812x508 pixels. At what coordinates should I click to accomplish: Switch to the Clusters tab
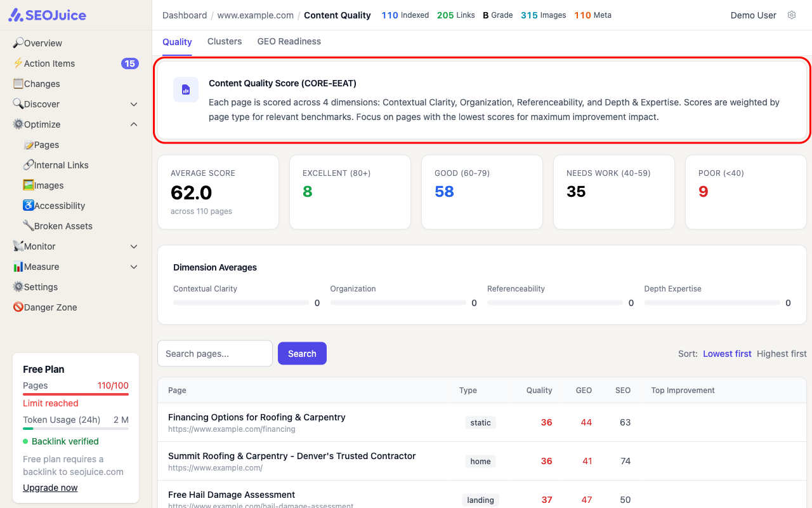tap(225, 41)
